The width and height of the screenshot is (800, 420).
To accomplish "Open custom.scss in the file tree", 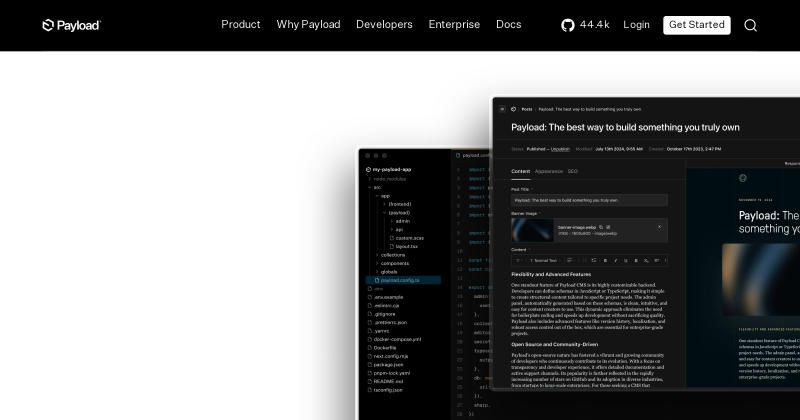I will 407,238.
